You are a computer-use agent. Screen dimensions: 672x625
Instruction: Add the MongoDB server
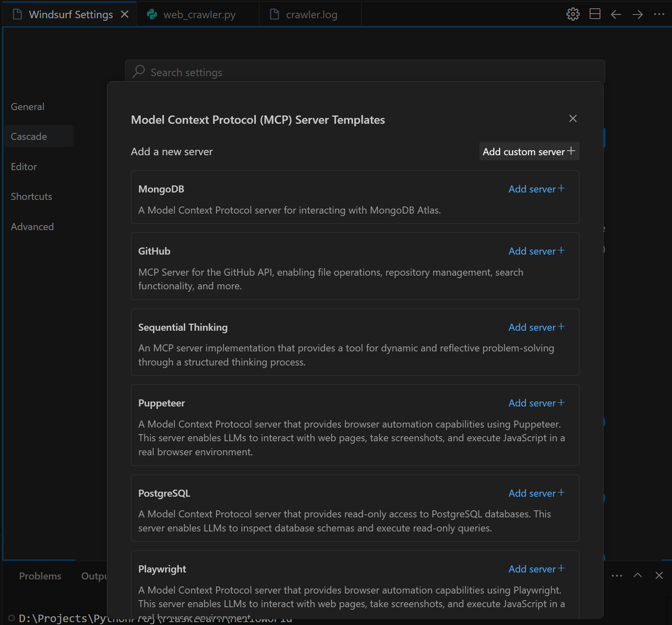537,189
